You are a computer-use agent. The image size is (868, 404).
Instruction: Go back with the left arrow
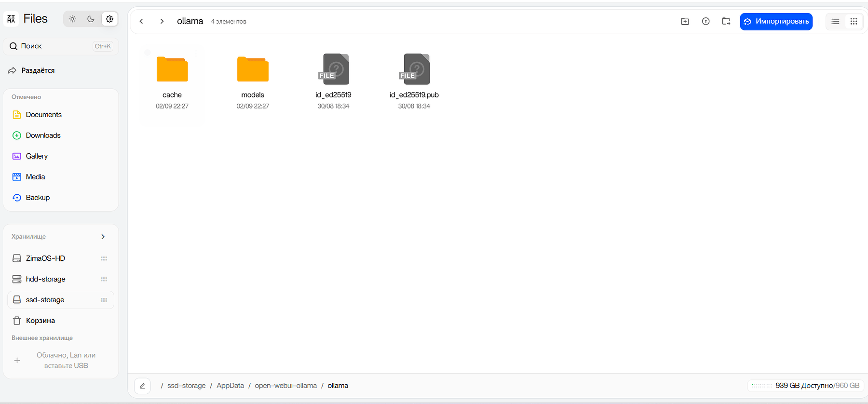coord(141,21)
